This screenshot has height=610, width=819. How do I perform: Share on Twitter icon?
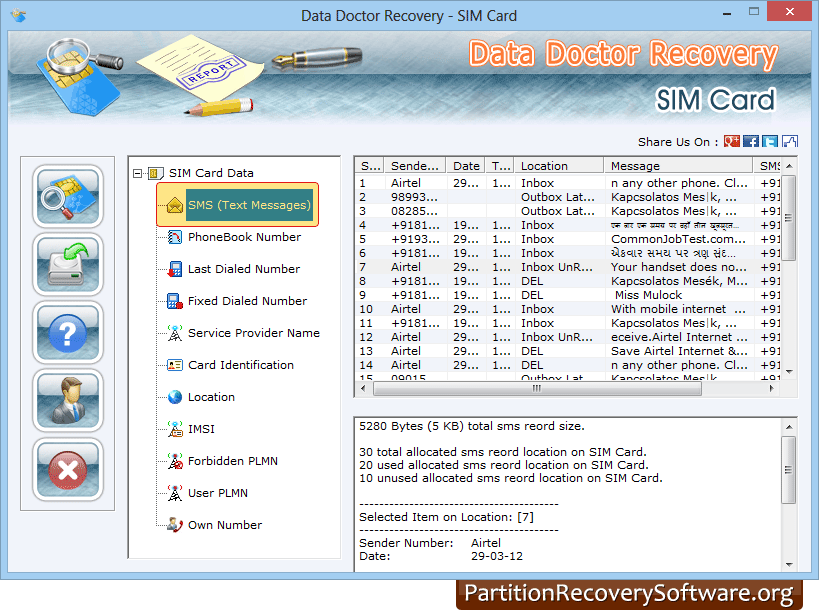[x=770, y=141]
